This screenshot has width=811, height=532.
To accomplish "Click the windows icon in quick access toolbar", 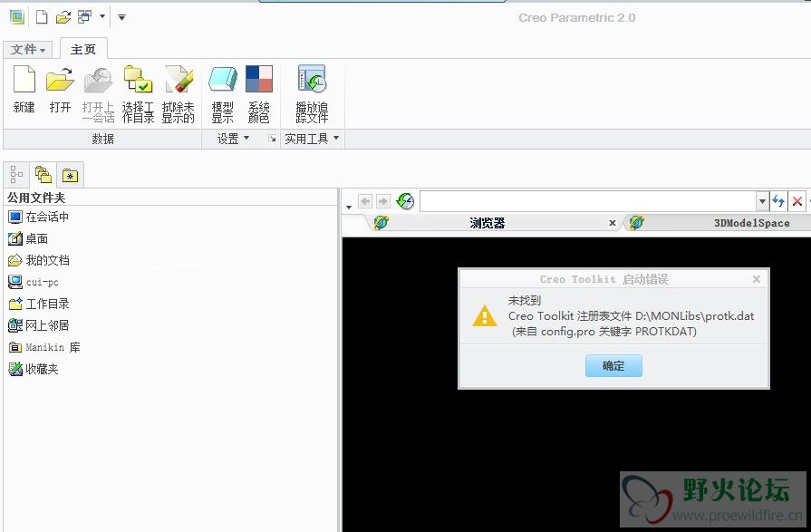I will 85,17.
